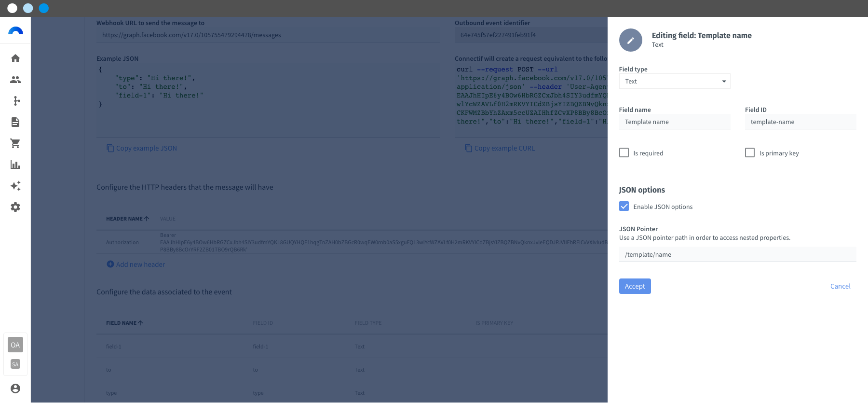
Task: Open the shopping cart icon in sidebar
Action: tap(15, 143)
